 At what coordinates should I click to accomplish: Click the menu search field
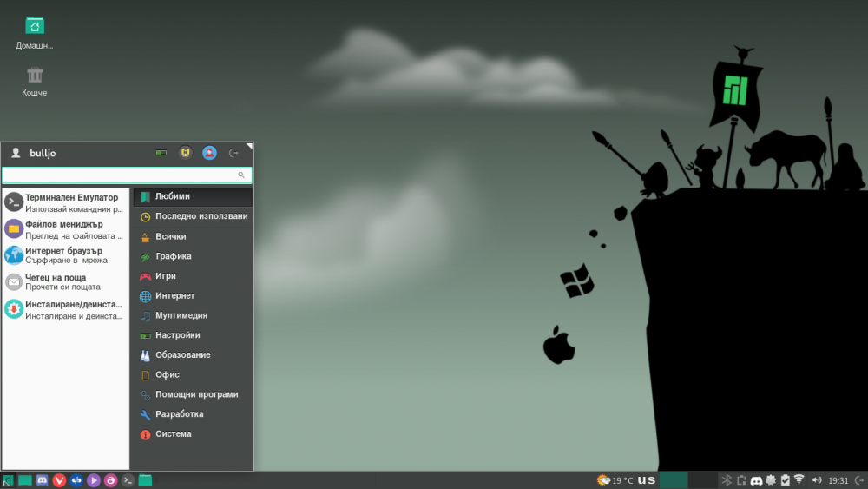tap(127, 175)
